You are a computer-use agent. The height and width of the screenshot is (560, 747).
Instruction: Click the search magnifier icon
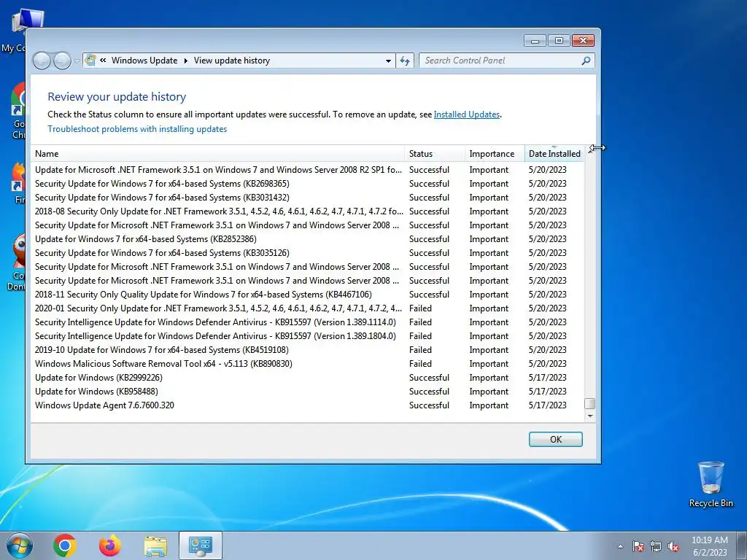click(x=586, y=61)
